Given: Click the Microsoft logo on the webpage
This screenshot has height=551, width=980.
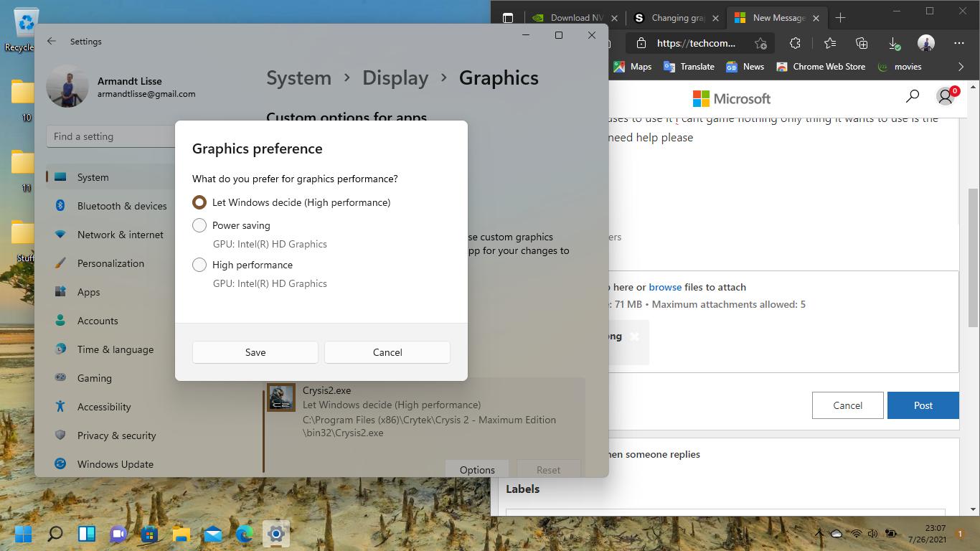Looking at the screenshot, I should 731,98.
